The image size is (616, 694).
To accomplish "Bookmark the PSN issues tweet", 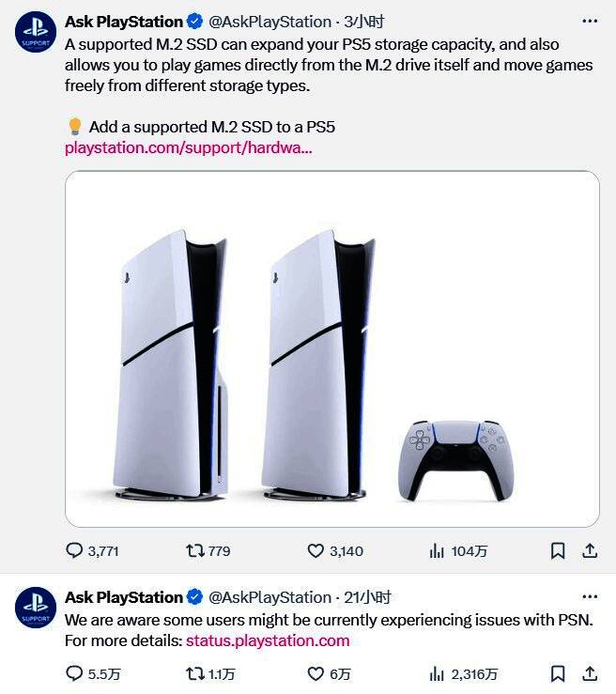I will click(x=558, y=673).
